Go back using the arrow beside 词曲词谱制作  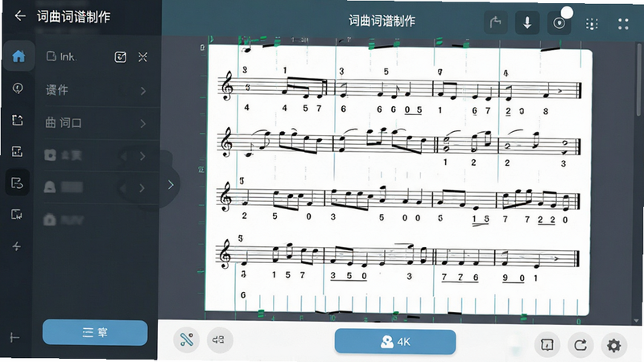click(19, 16)
